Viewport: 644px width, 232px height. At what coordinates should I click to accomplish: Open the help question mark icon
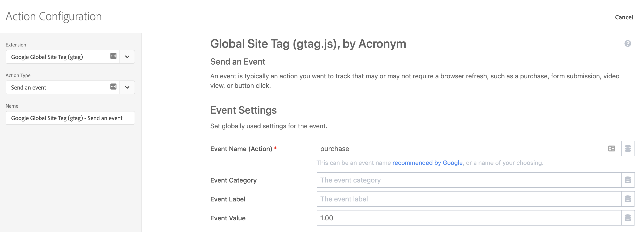(627, 44)
